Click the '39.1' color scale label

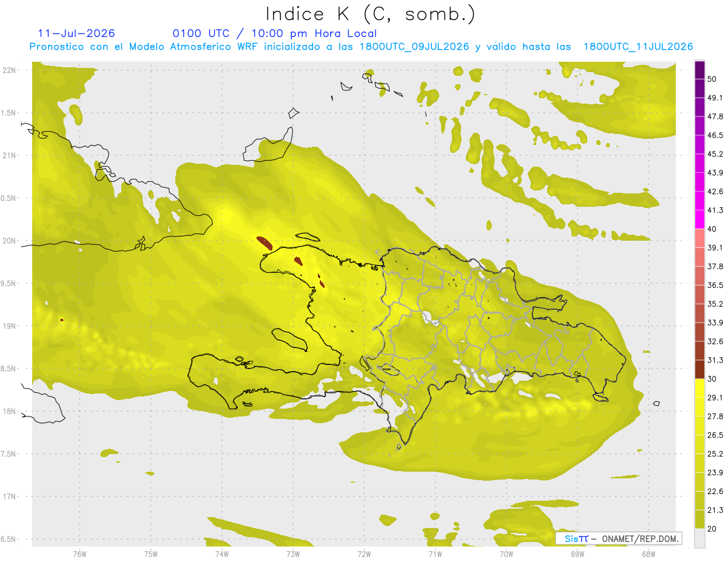(715, 248)
